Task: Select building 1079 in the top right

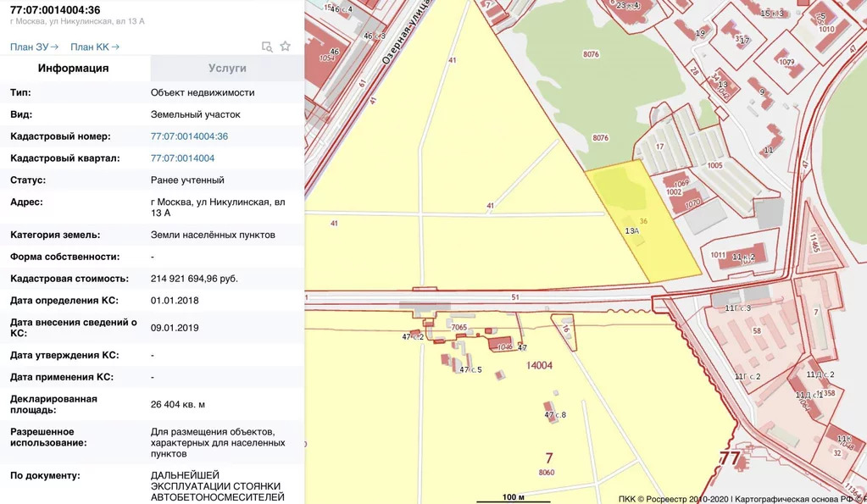Action: [x=787, y=62]
